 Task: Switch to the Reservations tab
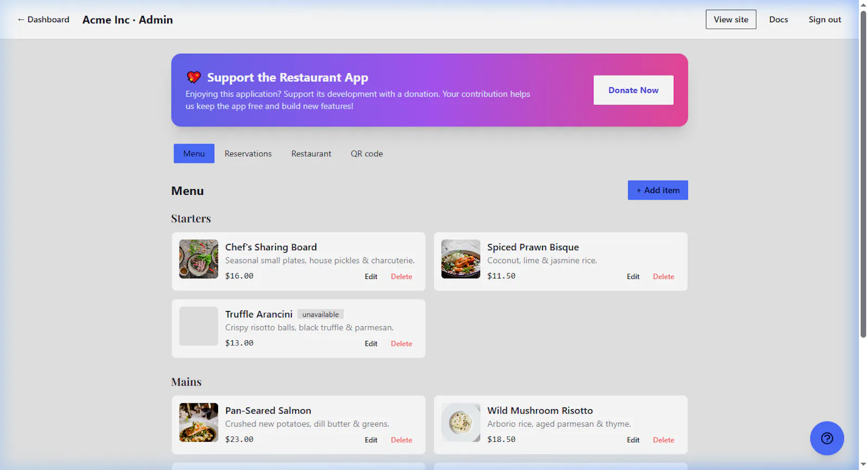click(x=248, y=154)
